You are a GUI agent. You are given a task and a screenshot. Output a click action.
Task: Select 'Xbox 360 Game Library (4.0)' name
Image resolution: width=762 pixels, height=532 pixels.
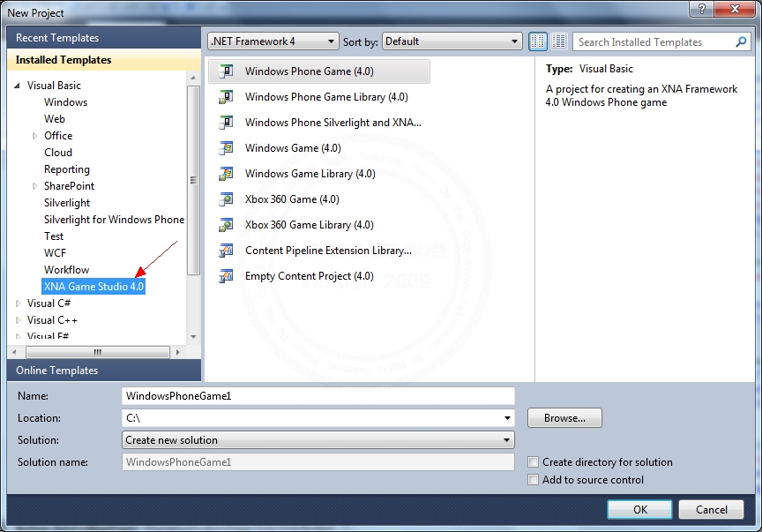click(x=309, y=225)
